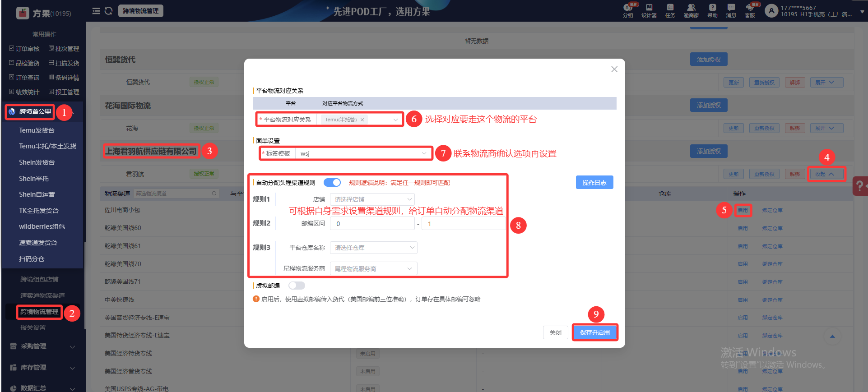Open 报工管理 shortcut in the sidebar
Viewport: 868px width, 392px height.
(x=64, y=92)
